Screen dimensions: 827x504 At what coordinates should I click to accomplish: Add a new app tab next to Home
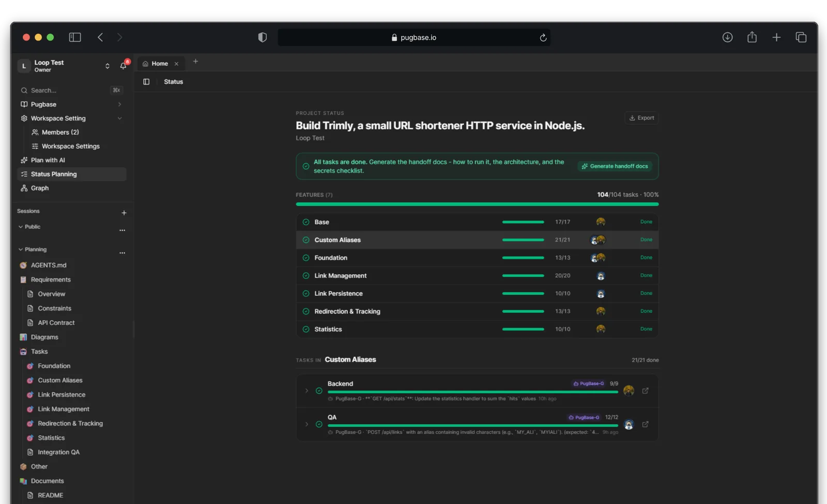(195, 61)
